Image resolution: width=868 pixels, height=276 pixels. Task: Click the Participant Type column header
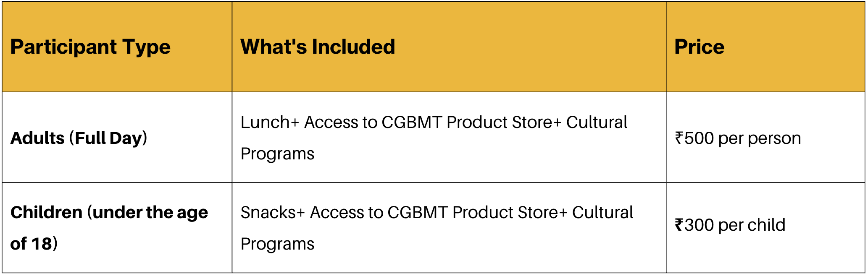point(90,47)
